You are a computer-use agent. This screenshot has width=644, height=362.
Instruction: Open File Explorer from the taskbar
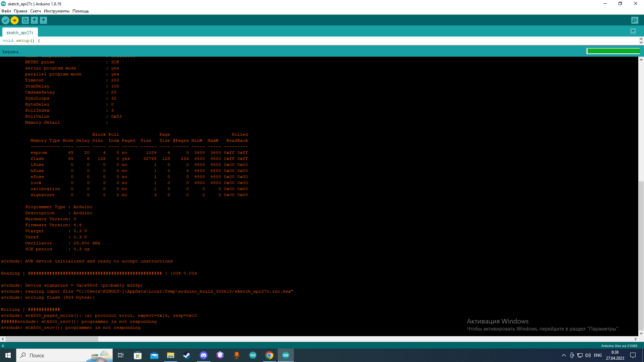point(170,355)
